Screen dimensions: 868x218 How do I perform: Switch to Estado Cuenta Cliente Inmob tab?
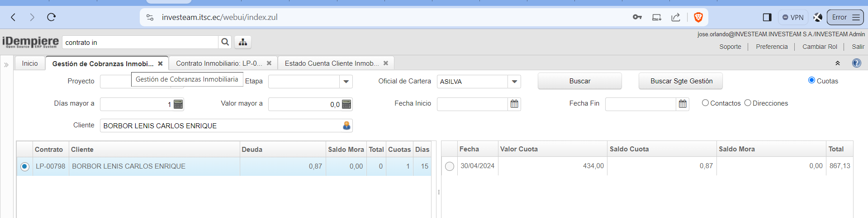click(x=332, y=63)
